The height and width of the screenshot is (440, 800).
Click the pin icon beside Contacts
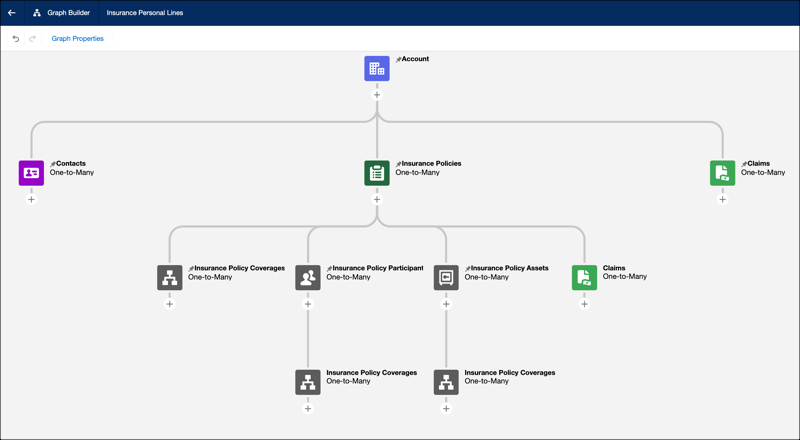pyautogui.click(x=53, y=164)
